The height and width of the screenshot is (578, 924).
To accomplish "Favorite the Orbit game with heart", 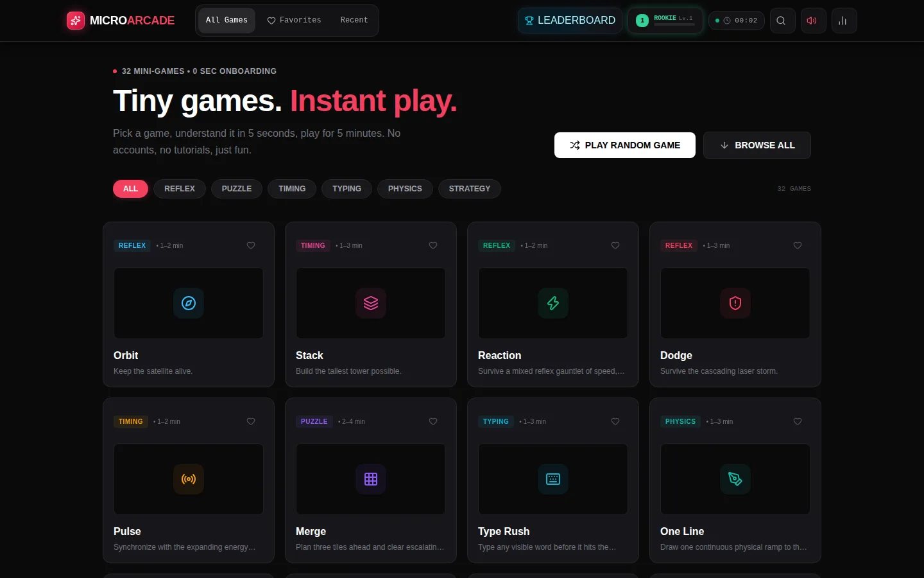I will (251, 245).
